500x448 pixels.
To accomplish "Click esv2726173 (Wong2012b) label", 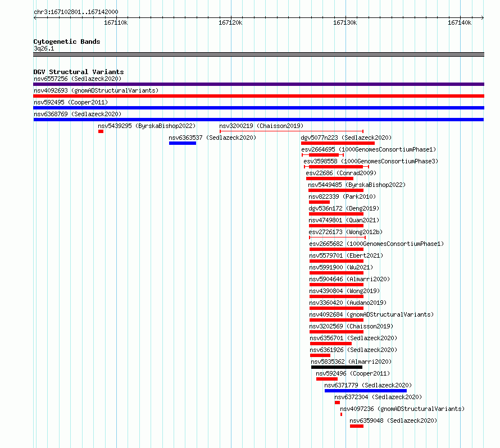I will (346, 232).
